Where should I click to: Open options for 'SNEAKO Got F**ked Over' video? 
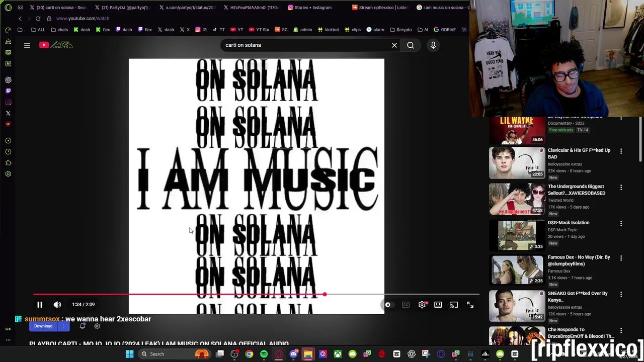click(x=621, y=294)
